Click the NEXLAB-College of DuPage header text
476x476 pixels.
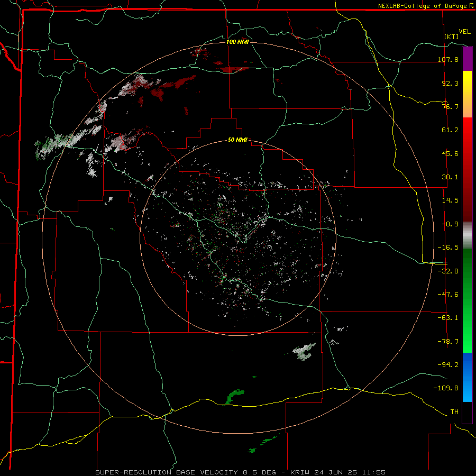click(425, 6)
